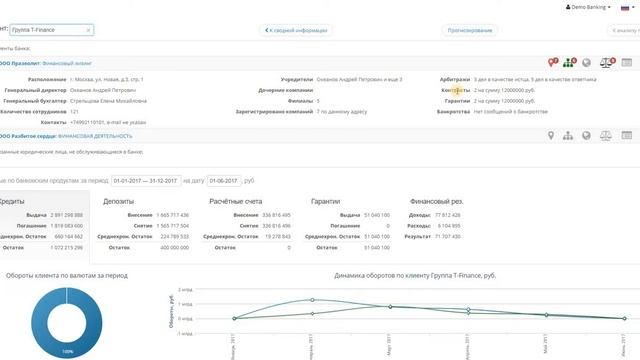This screenshot has width=640, height=360.
Task: Open scales arbitration icon for Празеолит
Action: pos(607,62)
